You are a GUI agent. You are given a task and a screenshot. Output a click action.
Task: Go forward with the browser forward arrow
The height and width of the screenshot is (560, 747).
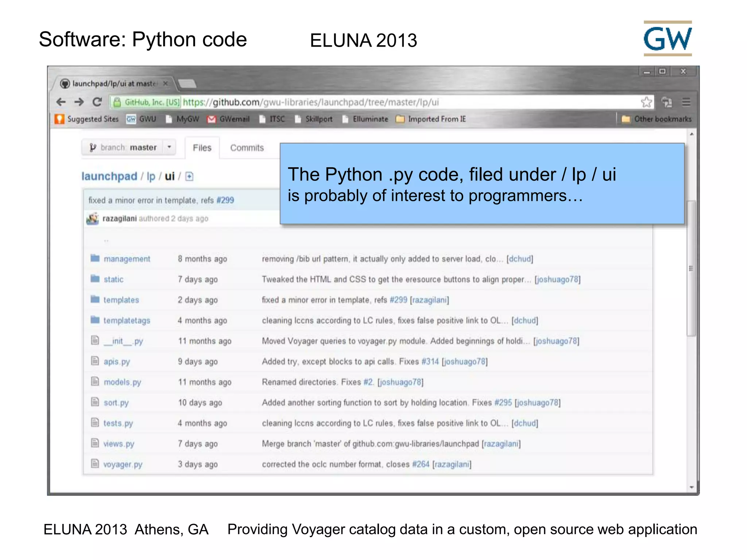coord(79,102)
